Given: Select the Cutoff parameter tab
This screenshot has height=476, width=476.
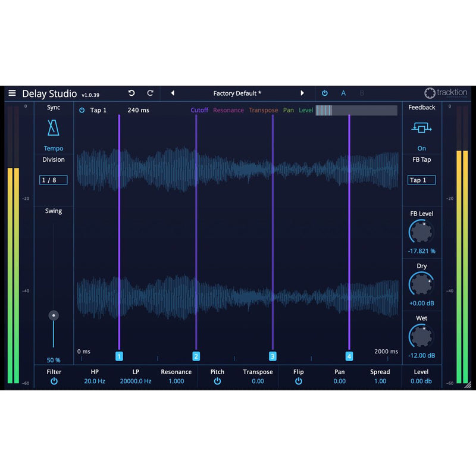Looking at the screenshot, I should pyautogui.click(x=199, y=110).
